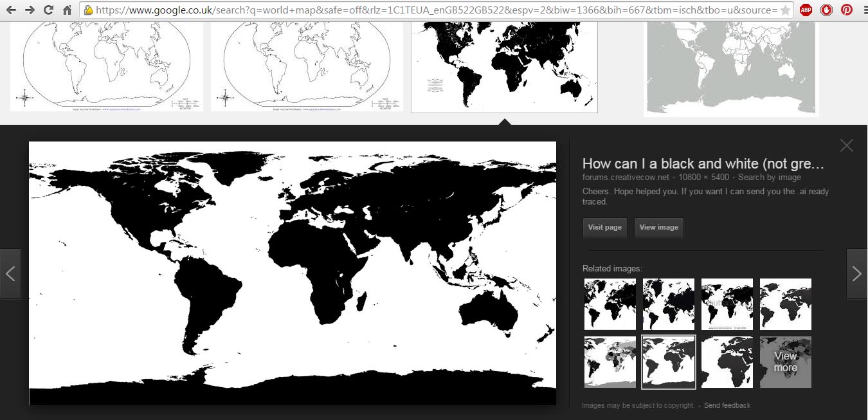Open the Chrome menu hamburger icon
Screen dimensions: 868x420
[x=865, y=10]
